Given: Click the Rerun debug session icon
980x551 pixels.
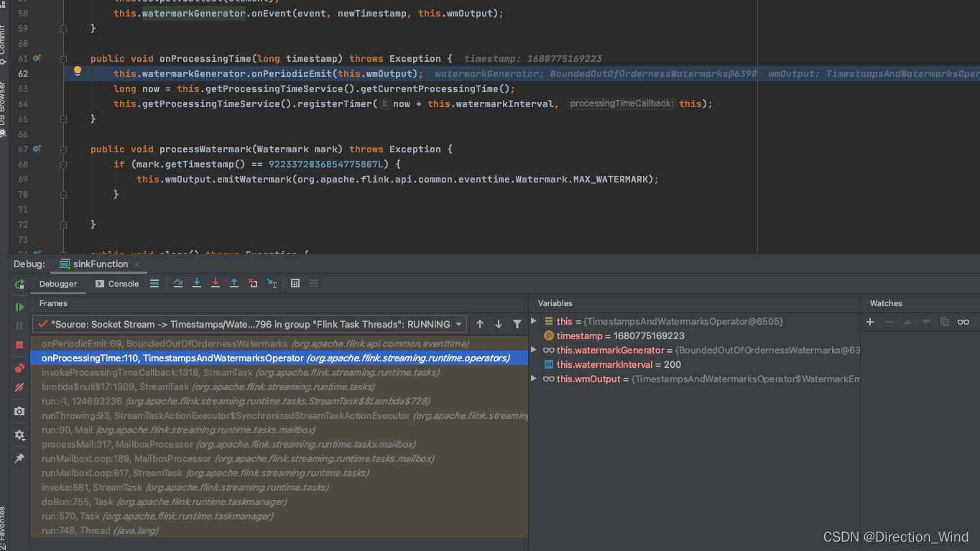Looking at the screenshot, I should click(x=19, y=284).
